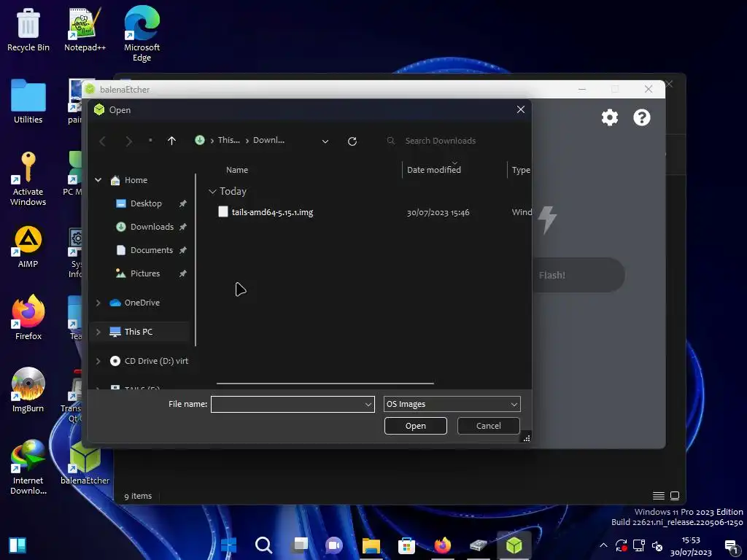The width and height of the screenshot is (747, 560).
Task: Expand the This PC node
Action: tap(98, 332)
